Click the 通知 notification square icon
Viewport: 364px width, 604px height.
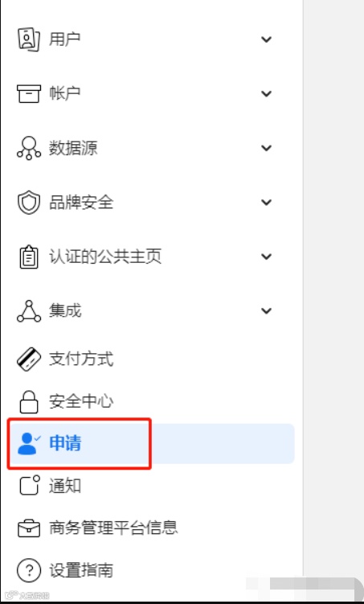pos(29,485)
